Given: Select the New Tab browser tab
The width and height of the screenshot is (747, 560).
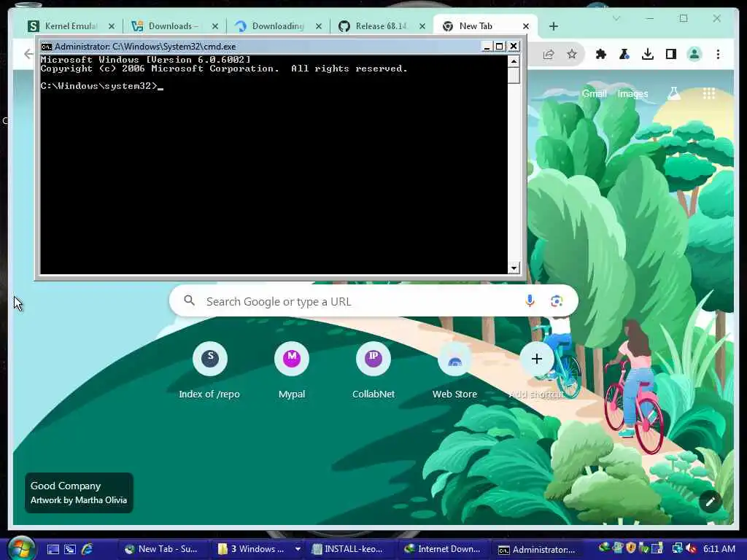Looking at the screenshot, I should point(485,26).
